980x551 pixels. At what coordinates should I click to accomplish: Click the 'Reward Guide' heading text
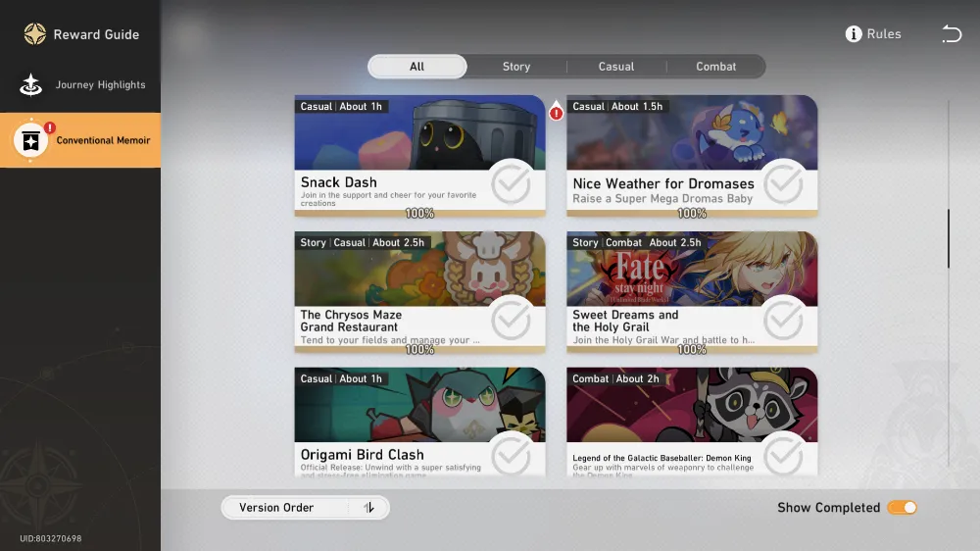96,34
